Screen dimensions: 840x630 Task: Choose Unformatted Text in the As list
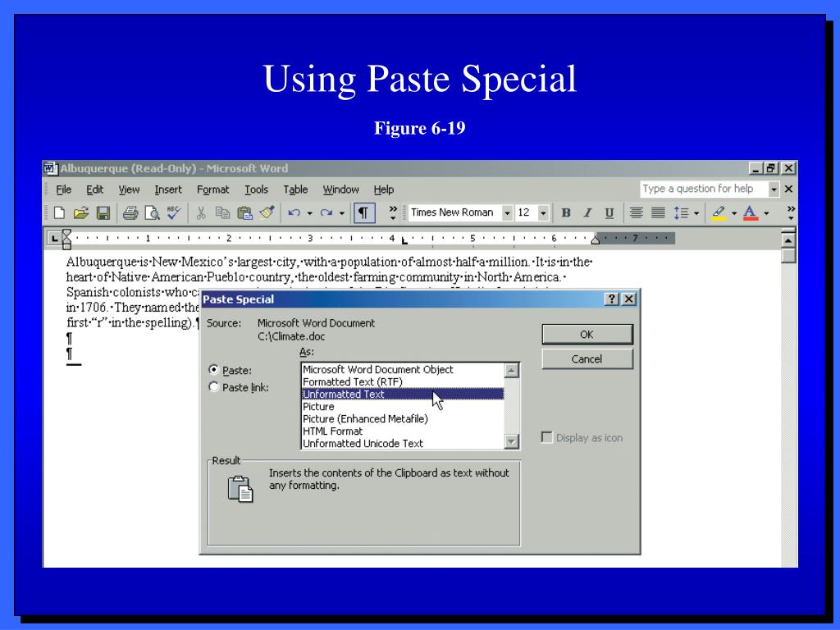click(402, 394)
